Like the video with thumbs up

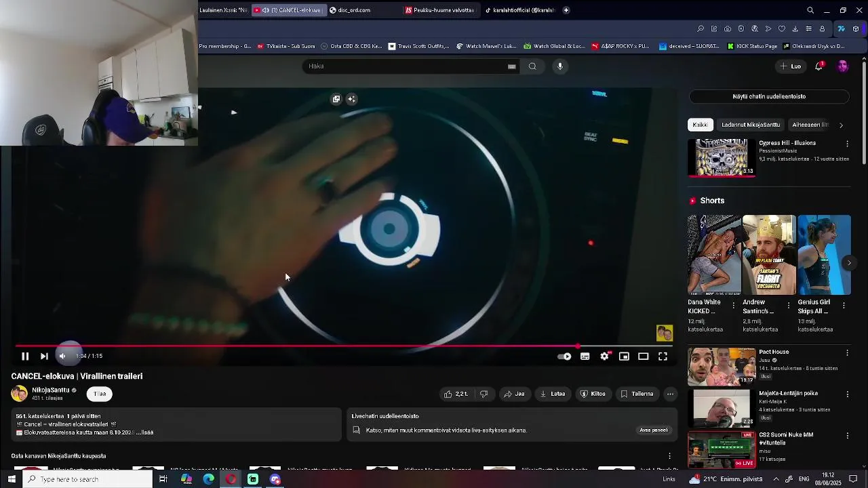(456, 394)
